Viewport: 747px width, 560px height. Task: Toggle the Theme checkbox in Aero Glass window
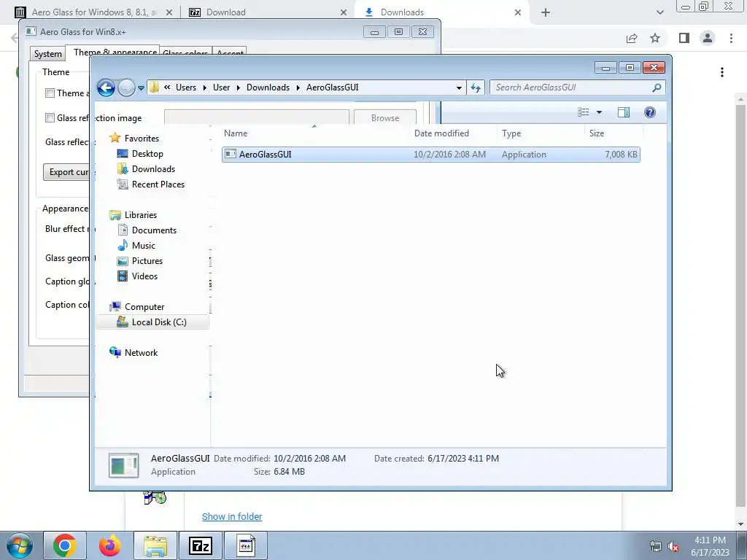pos(50,93)
